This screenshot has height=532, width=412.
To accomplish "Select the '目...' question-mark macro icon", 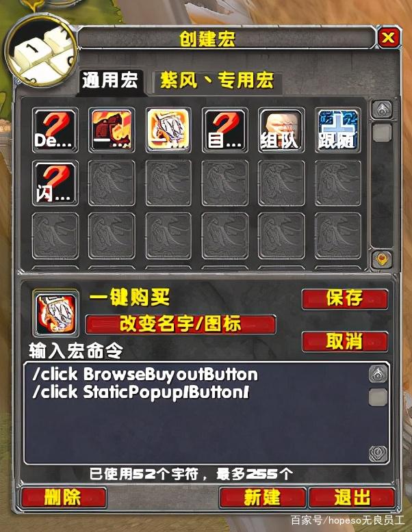I will pyautogui.click(x=224, y=130).
